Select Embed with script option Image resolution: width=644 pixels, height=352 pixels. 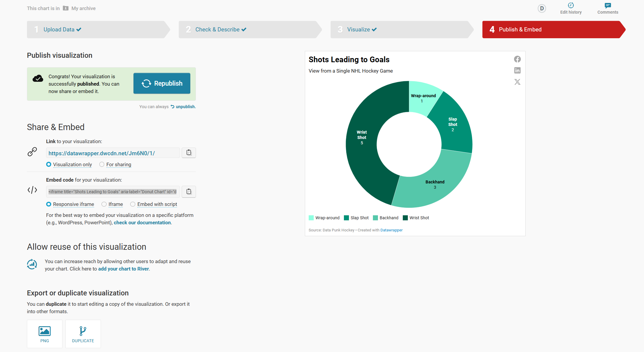pyautogui.click(x=133, y=204)
